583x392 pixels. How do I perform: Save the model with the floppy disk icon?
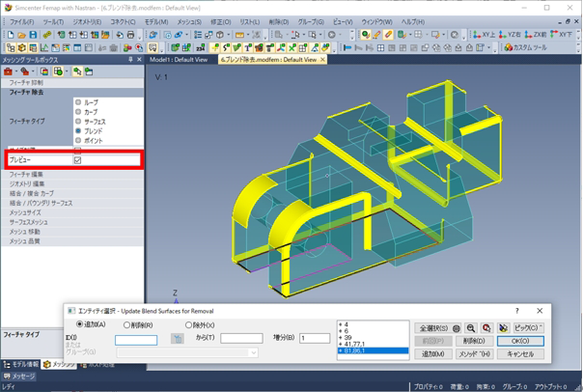[x=33, y=35]
